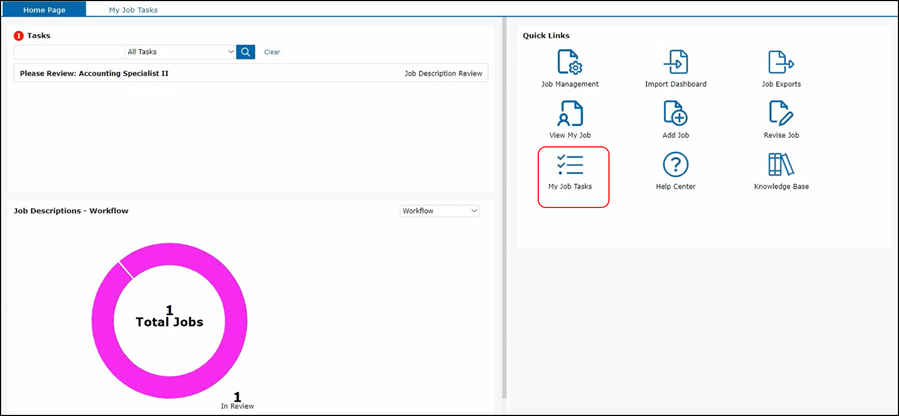This screenshot has width=899, height=416.
Task: Select the Home Page tab
Action: [44, 10]
